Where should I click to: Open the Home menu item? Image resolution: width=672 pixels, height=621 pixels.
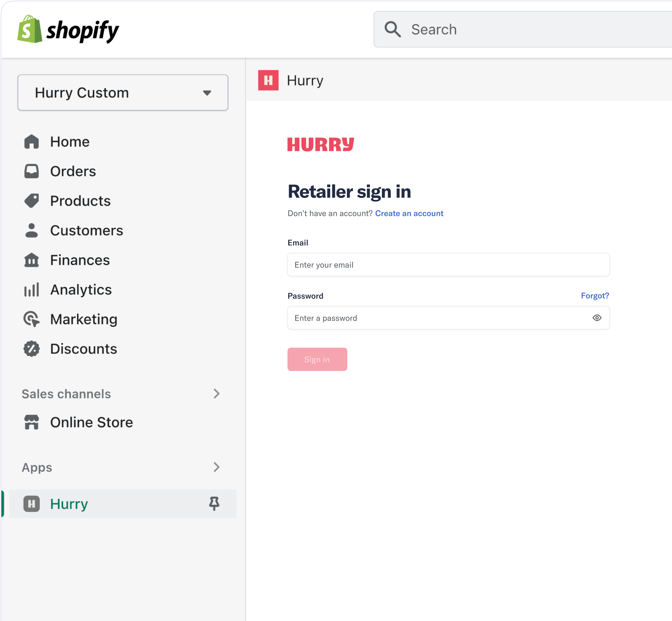pos(70,141)
